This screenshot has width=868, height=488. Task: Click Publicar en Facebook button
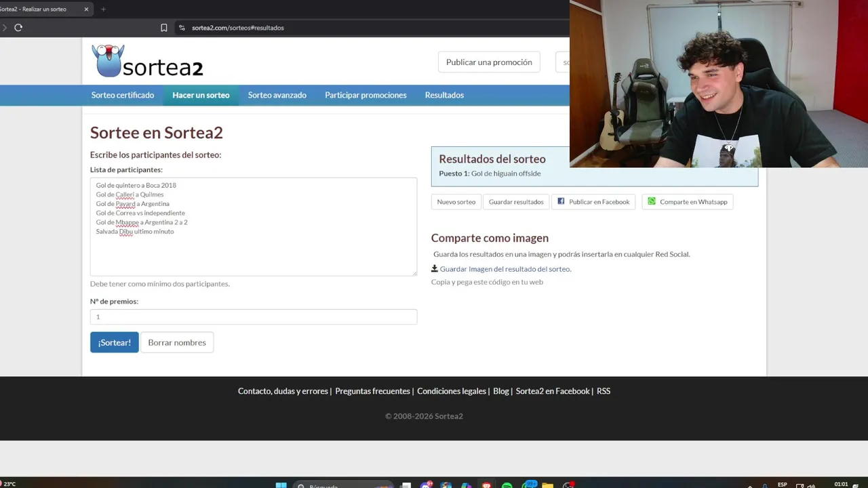pyautogui.click(x=593, y=202)
